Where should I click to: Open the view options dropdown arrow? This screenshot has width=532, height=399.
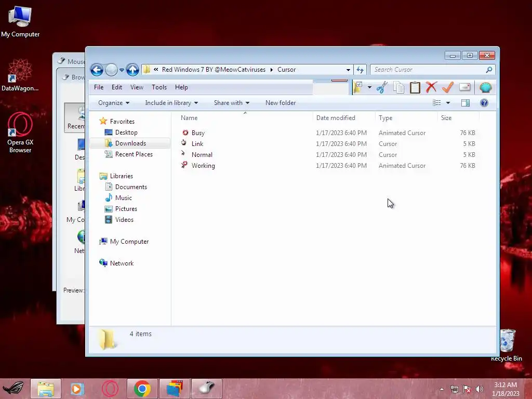(448, 103)
